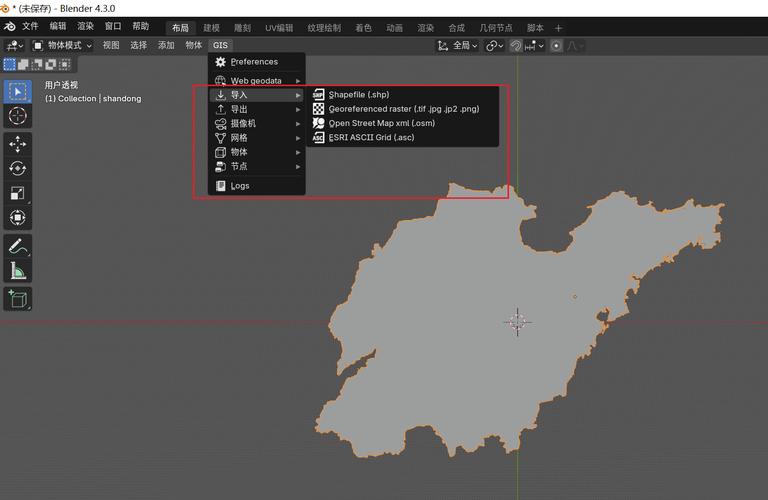This screenshot has width=768, height=500.
Task: Click the GIS menu header
Action: click(220, 46)
